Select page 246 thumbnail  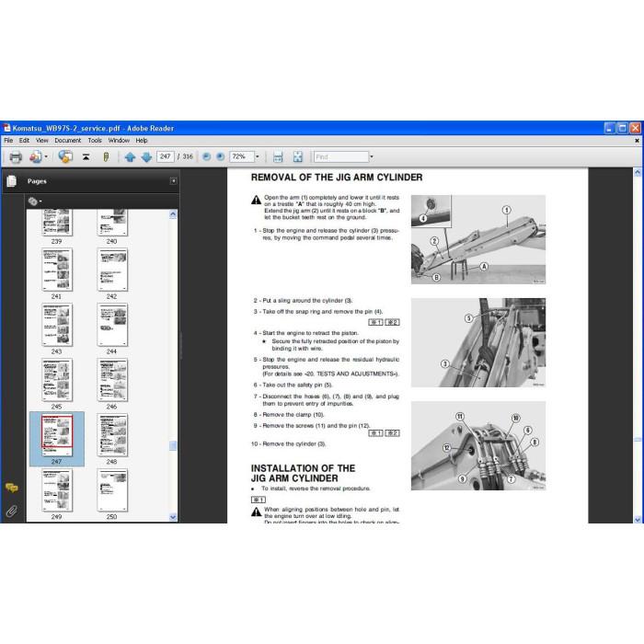(x=112, y=379)
